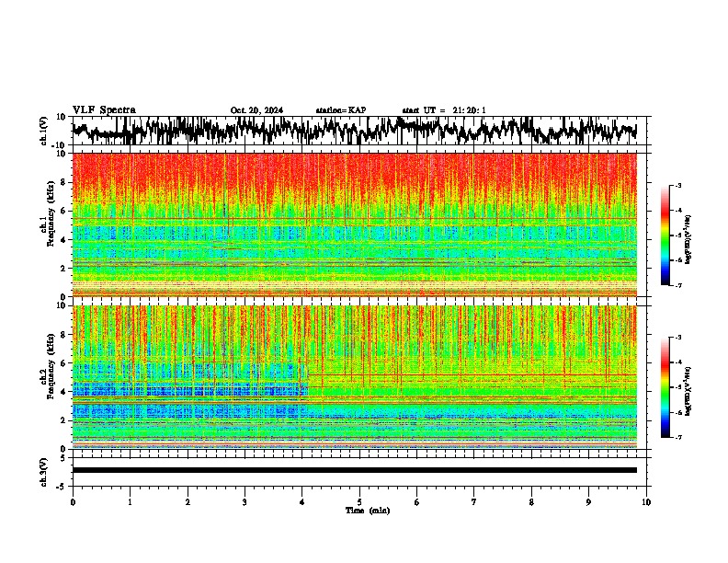Viewport: 728px width, 563px height.
Task: Click the ch.2 color bar log(PSD) label
Action: click(x=688, y=391)
